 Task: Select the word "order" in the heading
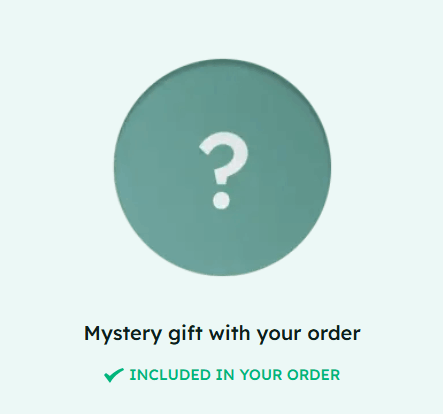334,333
